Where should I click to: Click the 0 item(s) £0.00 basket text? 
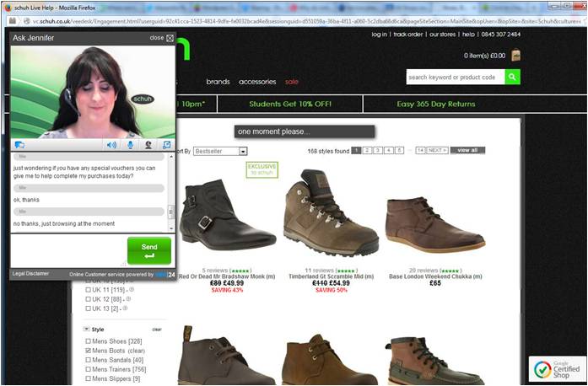tap(484, 56)
